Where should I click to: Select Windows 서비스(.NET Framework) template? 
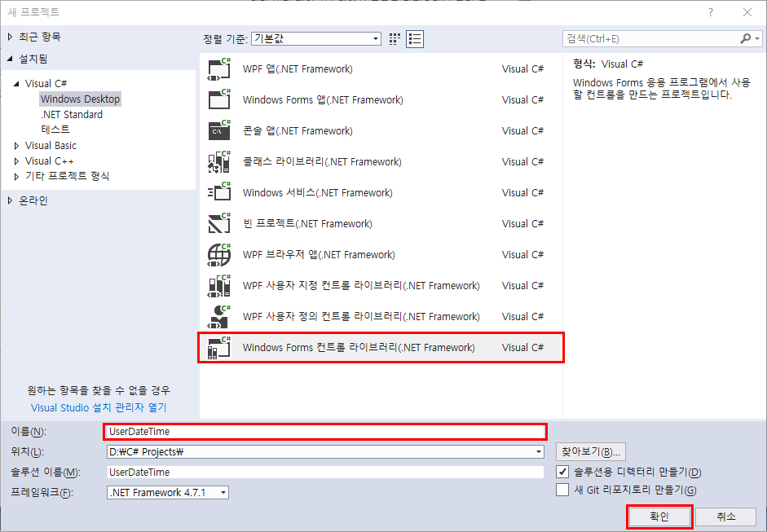(381, 192)
